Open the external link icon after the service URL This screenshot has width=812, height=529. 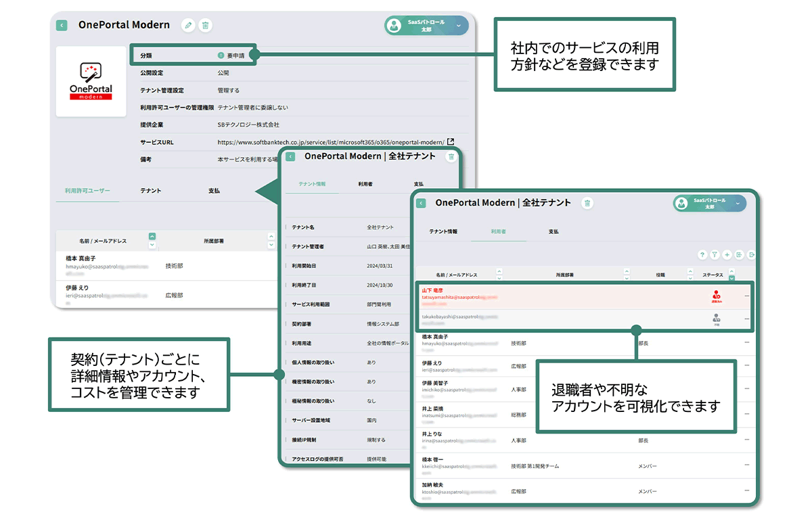click(451, 142)
